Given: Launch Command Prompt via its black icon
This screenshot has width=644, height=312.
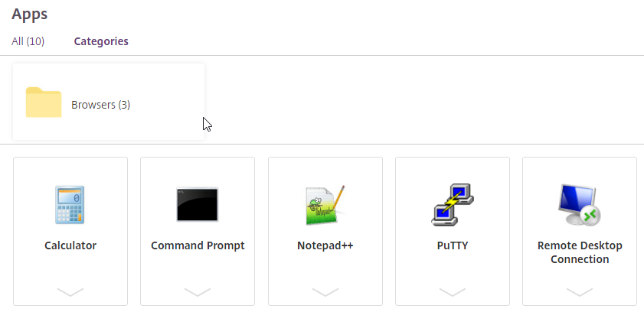Looking at the screenshot, I should [198, 205].
